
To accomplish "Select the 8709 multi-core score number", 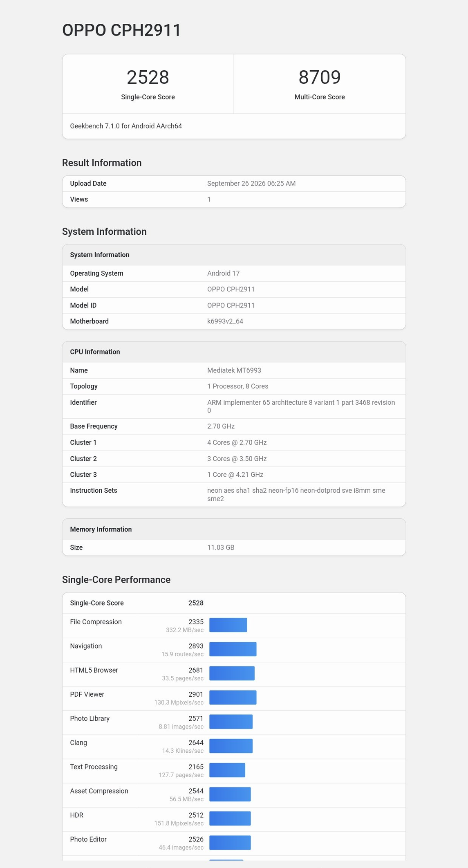I will (320, 77).
